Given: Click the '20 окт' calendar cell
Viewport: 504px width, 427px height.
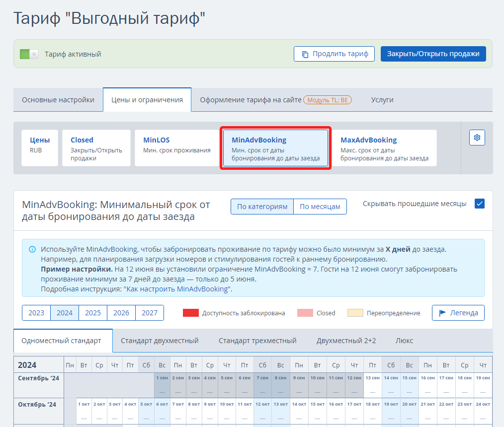Looking at the screenshot, I should (409, 411).
